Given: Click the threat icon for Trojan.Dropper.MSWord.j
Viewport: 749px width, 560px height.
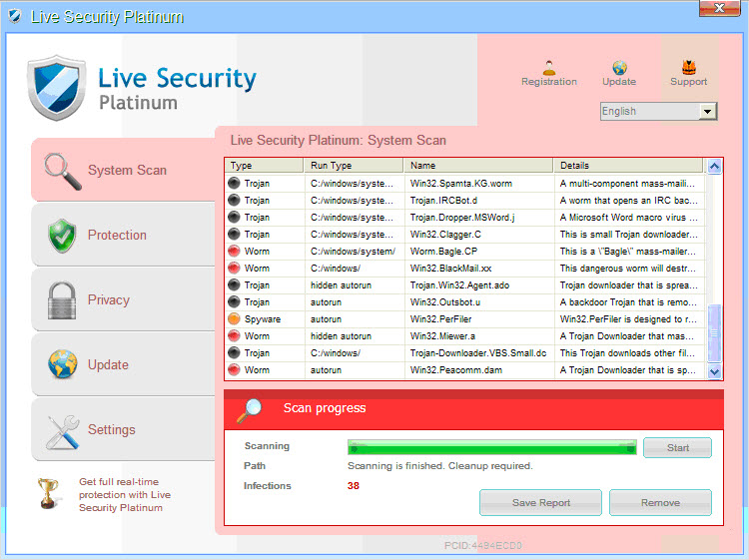Looking at the screenshot, I should (x=234, y=218).
